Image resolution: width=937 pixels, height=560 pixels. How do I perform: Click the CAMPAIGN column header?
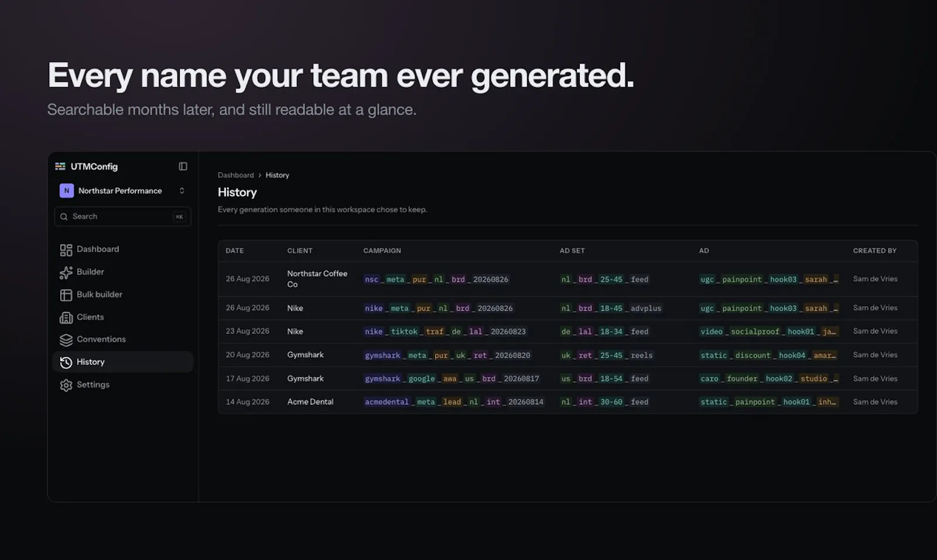pos(382,250)
